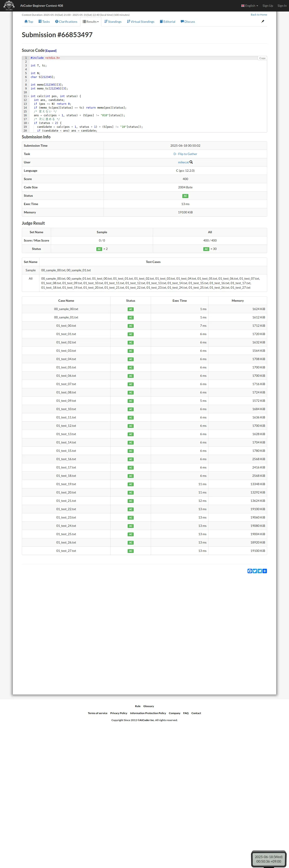Click Memory column header in case table

click(x=237, y=301)
